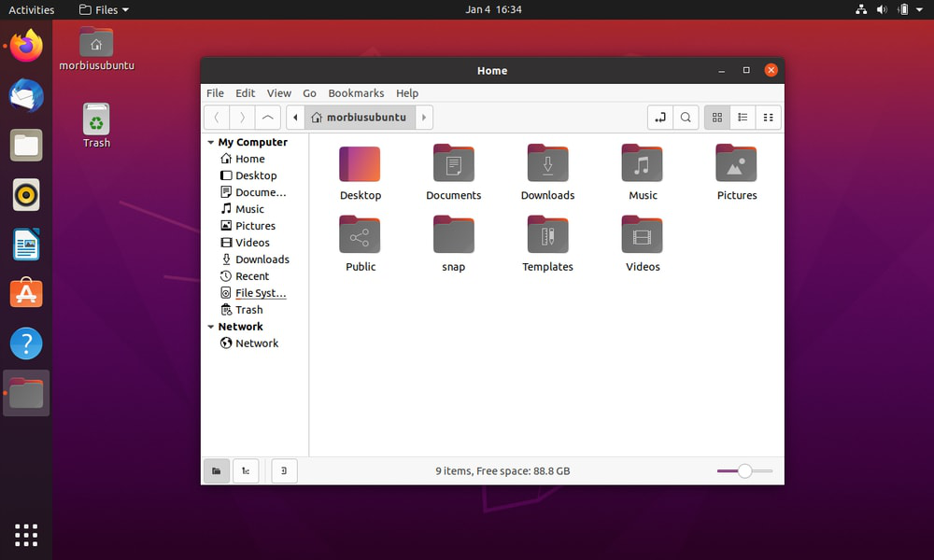
Task: Go back using the back arrow
Action: coord(217,118)
